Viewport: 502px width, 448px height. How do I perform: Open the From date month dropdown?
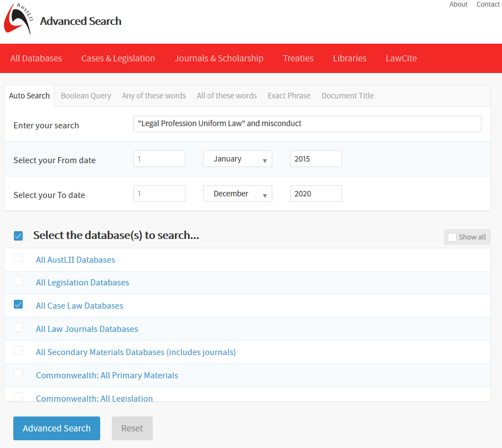point(237,159)
